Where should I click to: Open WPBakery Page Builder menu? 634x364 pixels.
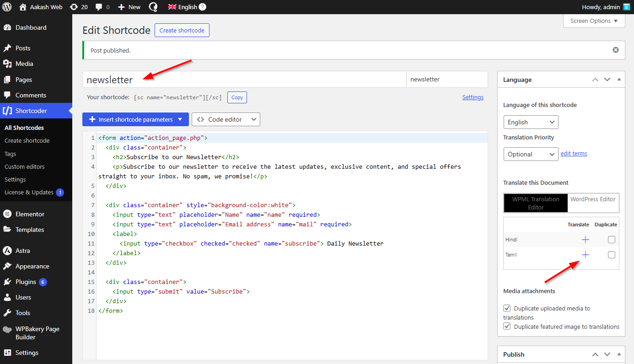[36, 333]
